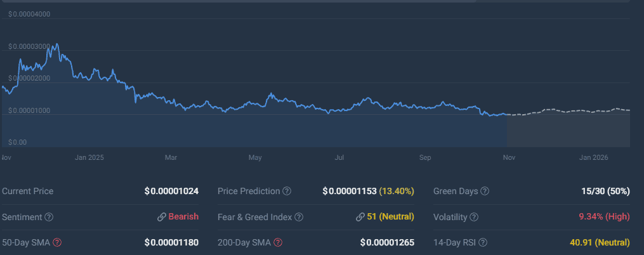The image size is (644, 255).
Task: Click the chain link icon before 51 (Neutral)
Action: [x=360, y=217]
